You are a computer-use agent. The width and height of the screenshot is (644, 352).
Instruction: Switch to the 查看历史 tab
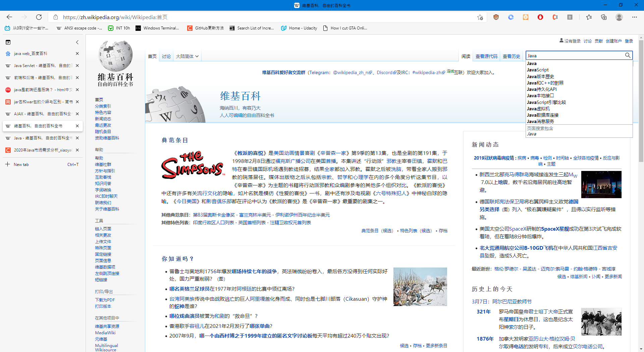tap(511, 56)
